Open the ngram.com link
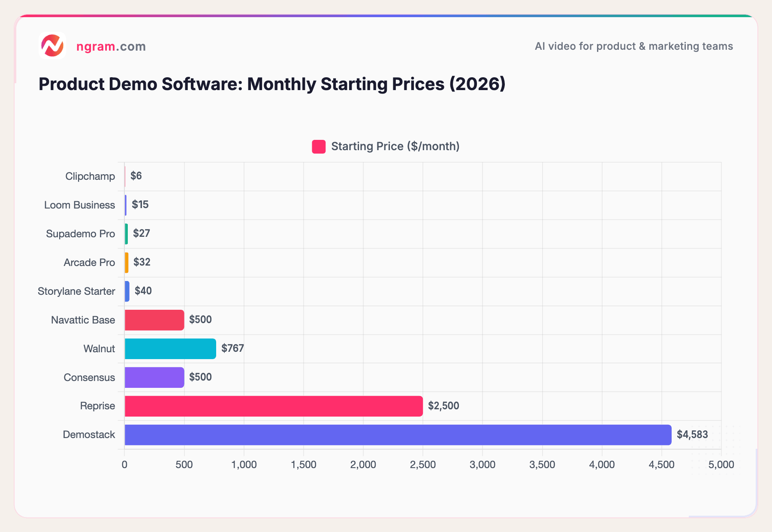This screenshot has width=772, height=532. pos(111,46)
